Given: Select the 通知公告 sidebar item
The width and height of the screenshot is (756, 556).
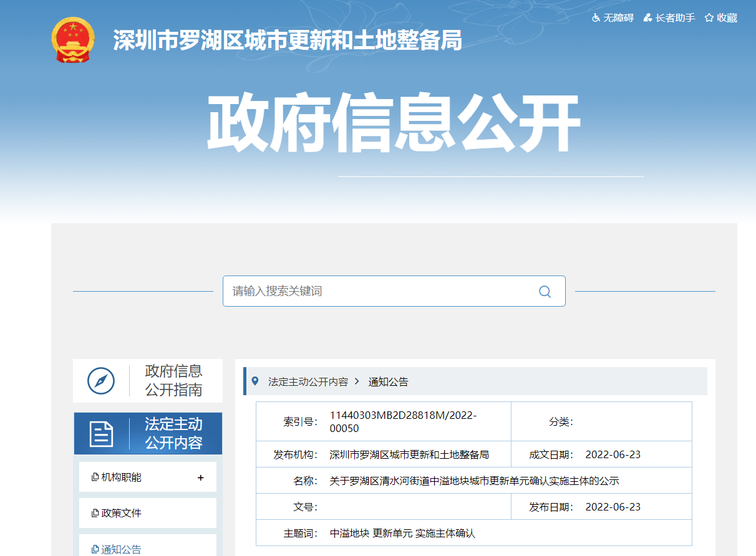Looking at the screenshot, I should click(121, 549).
